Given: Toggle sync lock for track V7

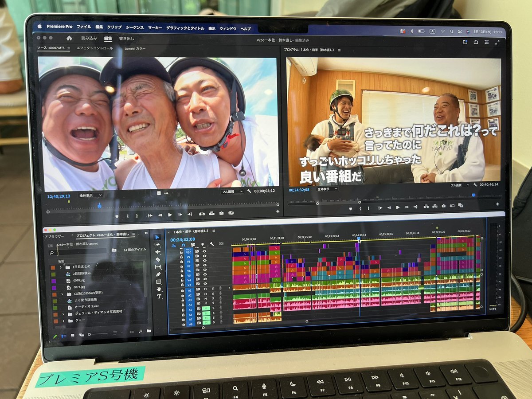Looking at the screenshot, I should (x=197, y=266).
